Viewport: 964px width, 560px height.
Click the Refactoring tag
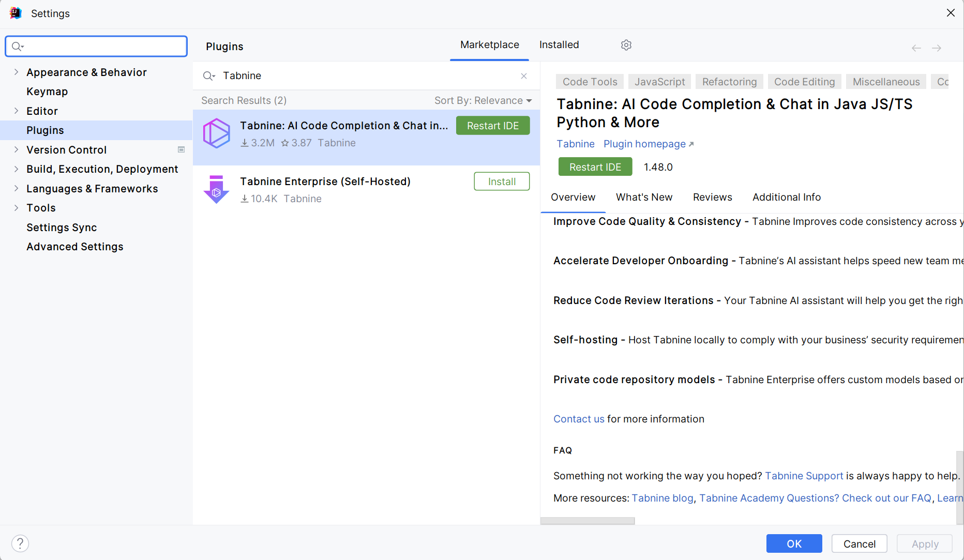click(x=729, y=82)
